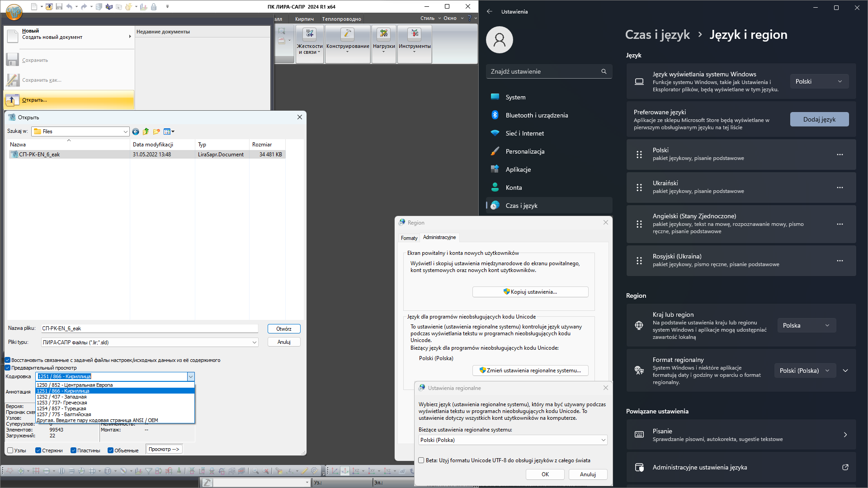The width and height of the screenshot is (868, 488).
Task: Click the Dodaj język button
Action: 819,119
